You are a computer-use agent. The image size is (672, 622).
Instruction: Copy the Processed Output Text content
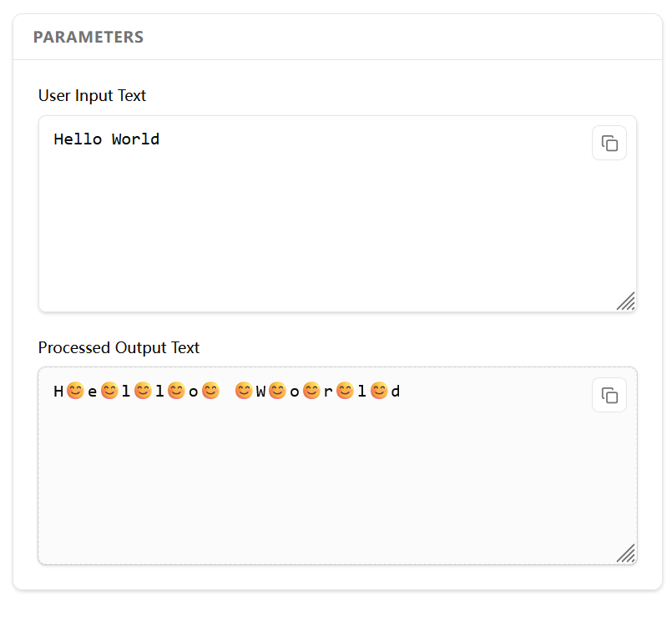[609, 395]
